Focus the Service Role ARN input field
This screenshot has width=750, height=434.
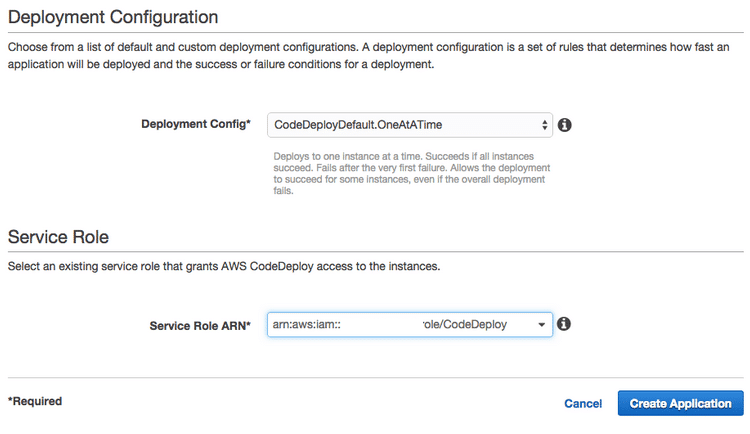tap(410, 324)
